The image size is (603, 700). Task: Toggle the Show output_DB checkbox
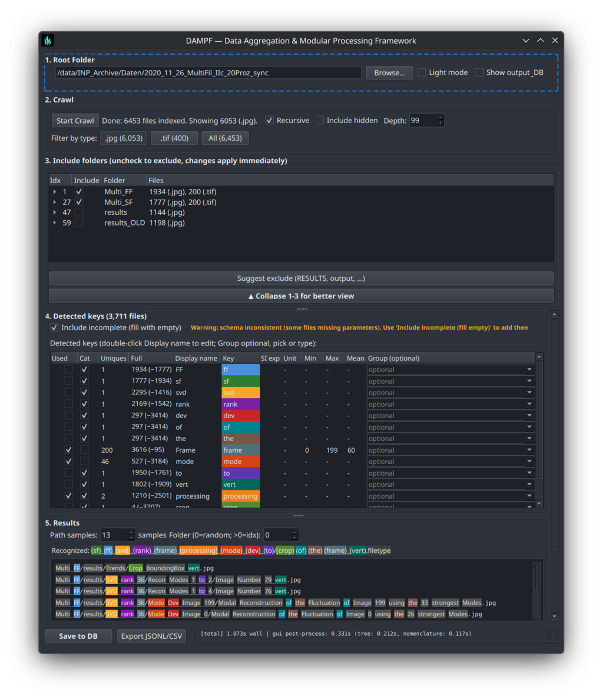[479, 72]
